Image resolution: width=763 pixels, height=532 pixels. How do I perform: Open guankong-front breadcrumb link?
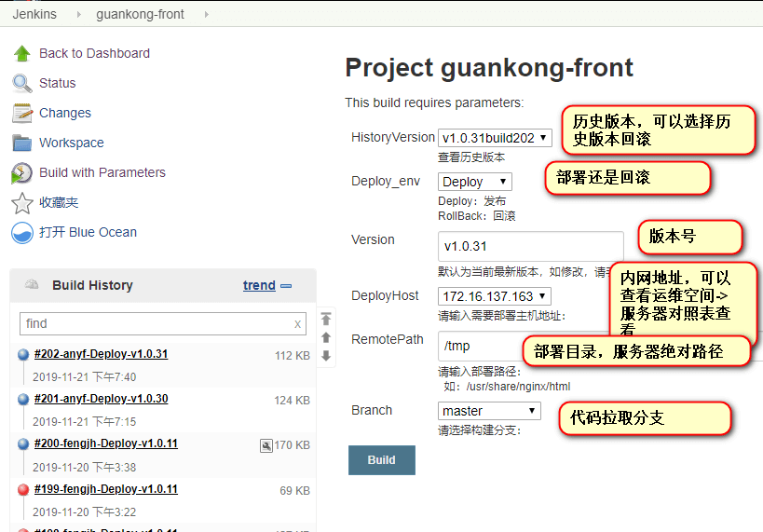pyautogui.click(x=140, y=14)
